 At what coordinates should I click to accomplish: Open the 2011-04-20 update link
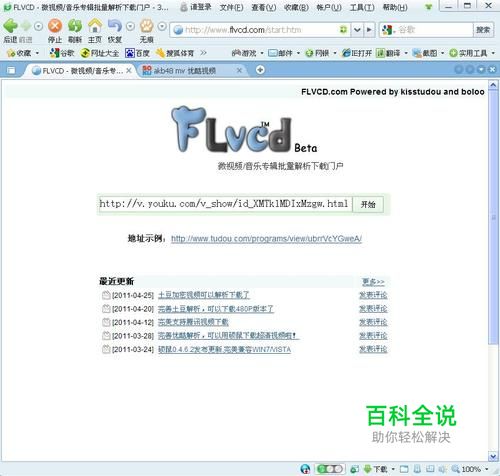pos(215,309)
